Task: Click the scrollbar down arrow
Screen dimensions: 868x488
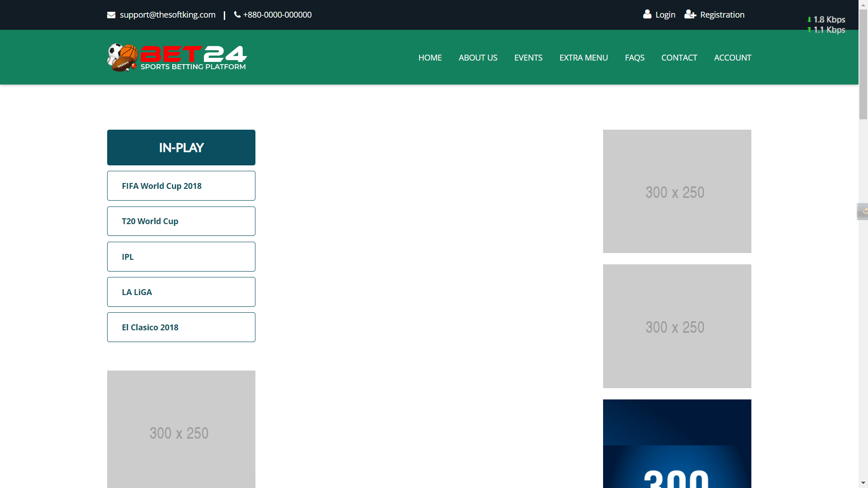Action: click(863, 483)
